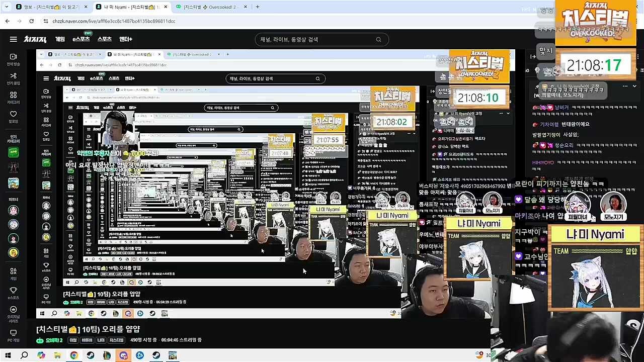The image size is (644, 362).
Task: Click the Chzzk logo in the outermost header
Action: point(35,39)
